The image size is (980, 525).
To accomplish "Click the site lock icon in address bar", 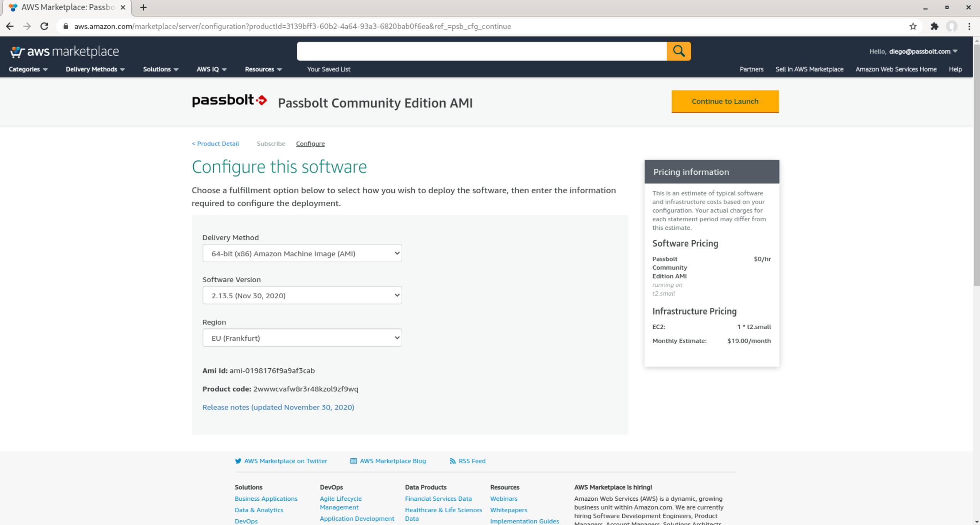I will (66, 26).
